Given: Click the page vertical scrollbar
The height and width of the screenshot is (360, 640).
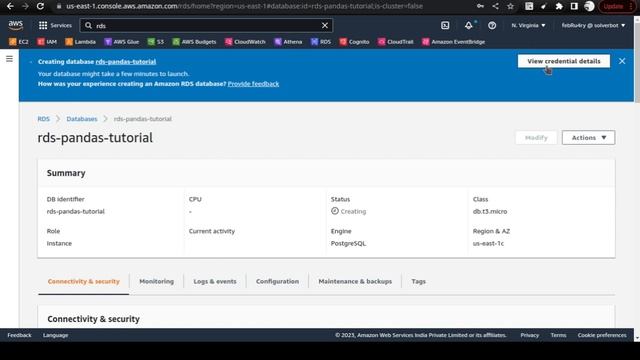Looking at the screenshot, I should click(x=637, y=61).
